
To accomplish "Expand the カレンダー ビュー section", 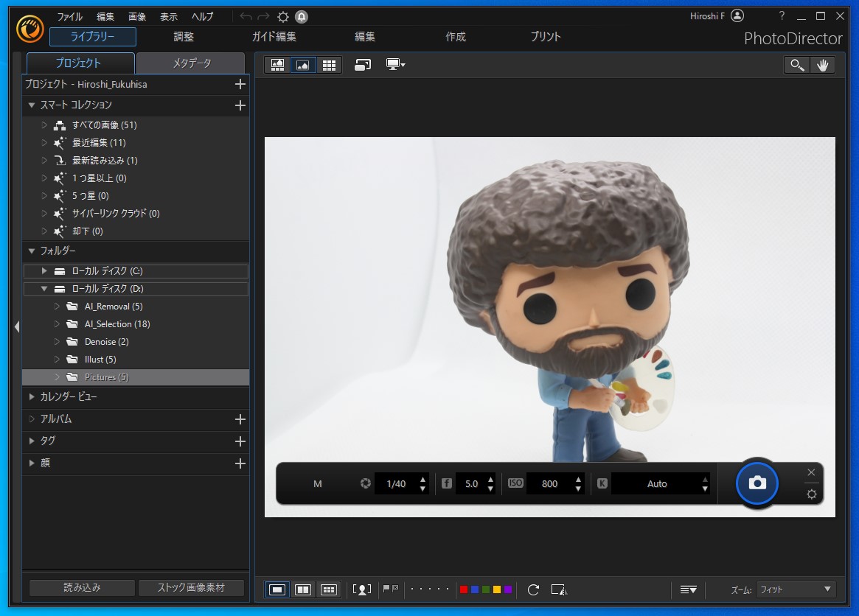I will (x=32, y=396).
